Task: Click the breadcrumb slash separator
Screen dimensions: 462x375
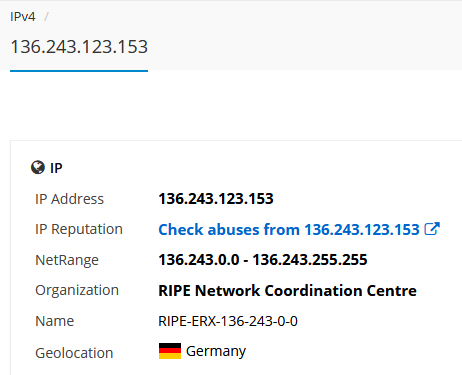Action: (x=46, y=17)
